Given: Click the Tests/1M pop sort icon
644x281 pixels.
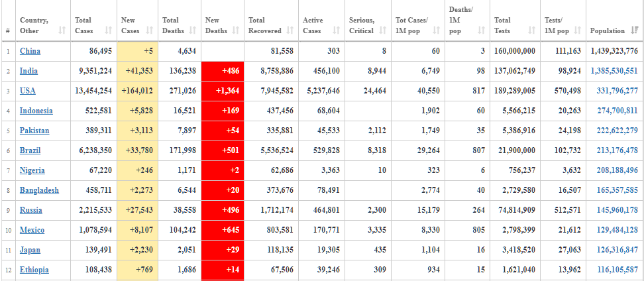Looking at the screenshot, I should pyautogui.click(x=578, y=30).
